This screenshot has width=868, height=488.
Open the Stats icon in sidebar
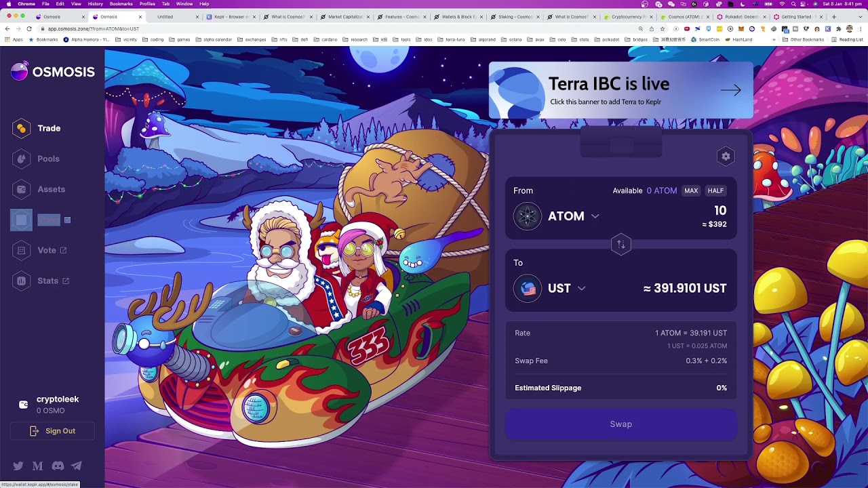21,281
